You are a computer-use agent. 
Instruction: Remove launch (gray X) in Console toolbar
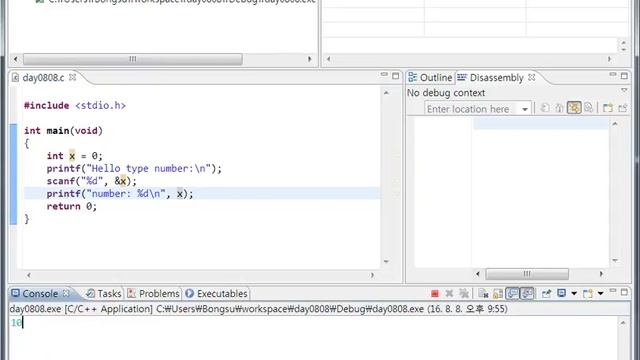tap(449, 293)
